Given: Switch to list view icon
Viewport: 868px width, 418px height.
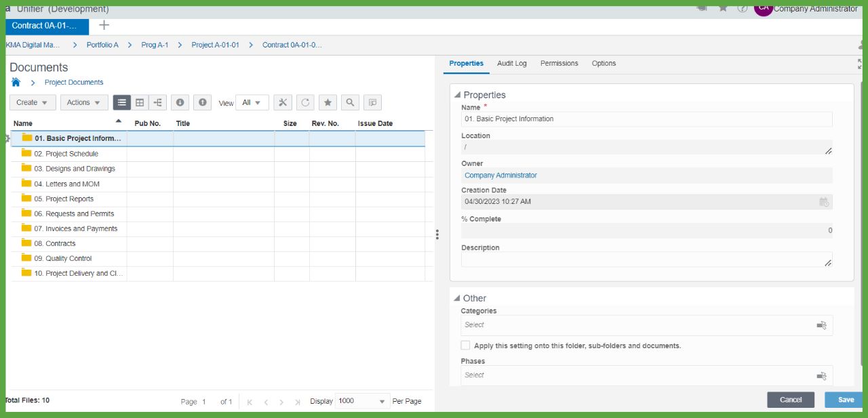Looking at the screenshot, I should [121, 102].
